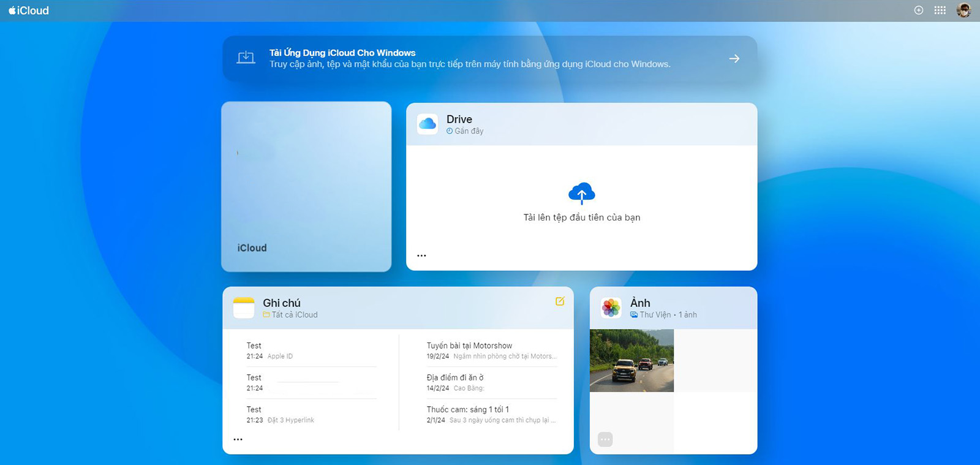Click the download-to-computer icon in the banner

[x=246, y=58]
